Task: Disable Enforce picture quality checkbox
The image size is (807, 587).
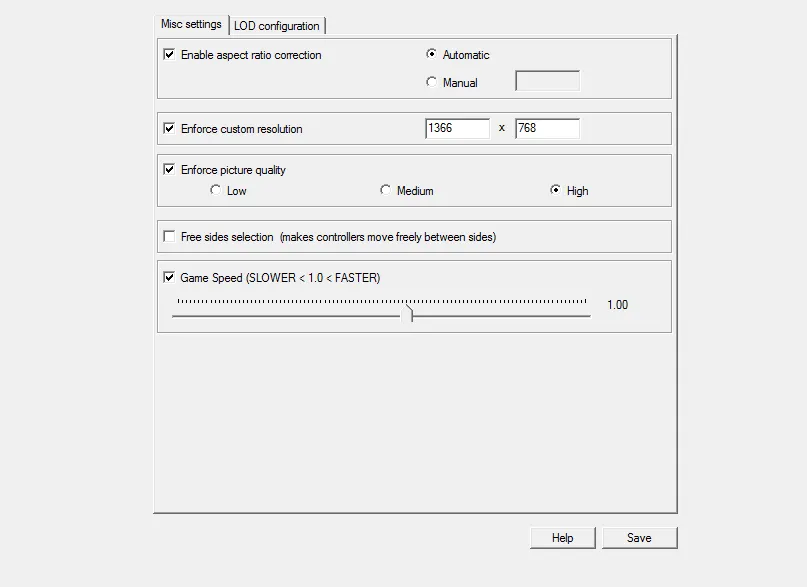Action: coord(169,169)
